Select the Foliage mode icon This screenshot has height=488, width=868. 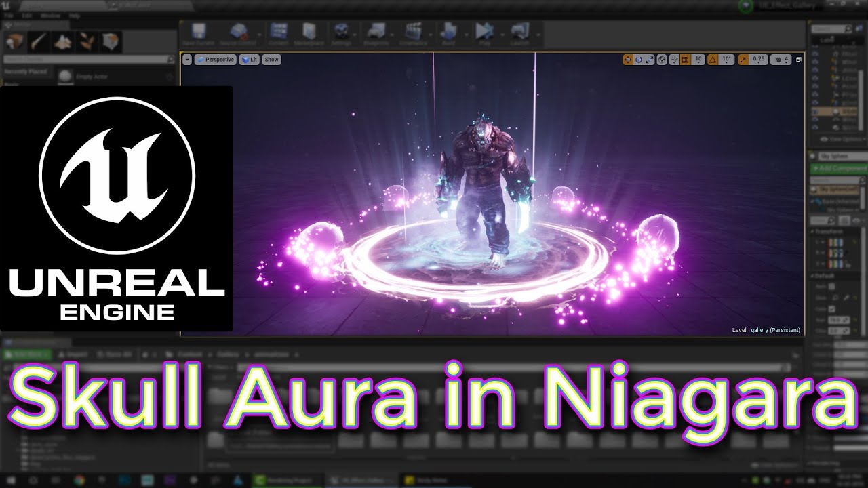click(87, 41)
